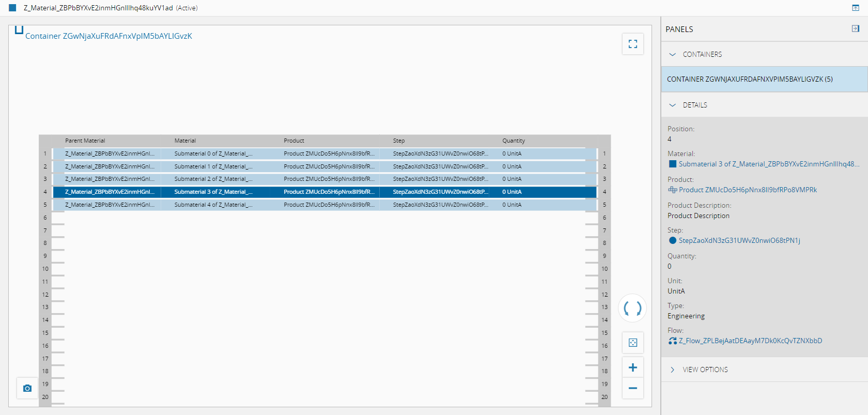The width and height of the screenshot is (868, 415).
Task: Click the fullscreen expand icon
Action: click(632, 44)
